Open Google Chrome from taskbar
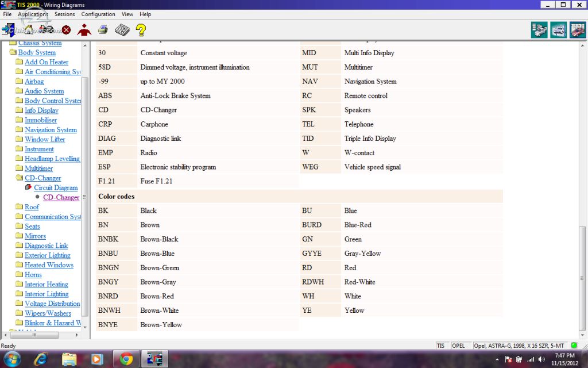This screenshot has width=588, height=368. coord(126,359)
